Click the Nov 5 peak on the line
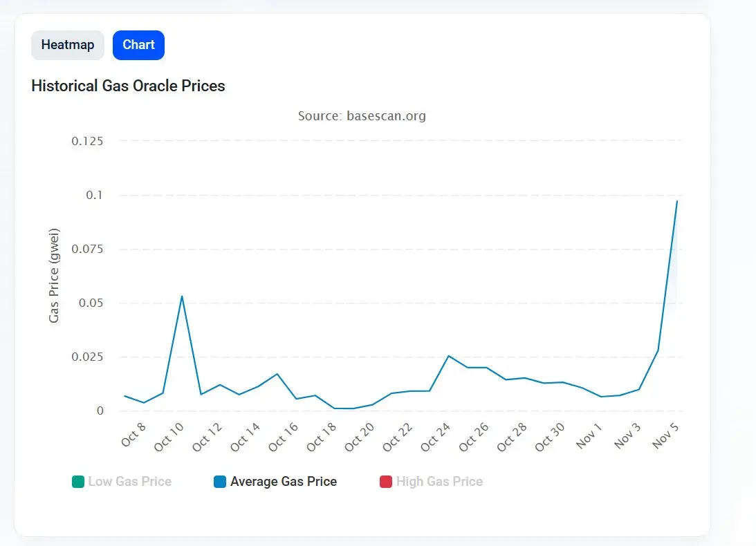 pyautogui.click(x=676, y=201)
